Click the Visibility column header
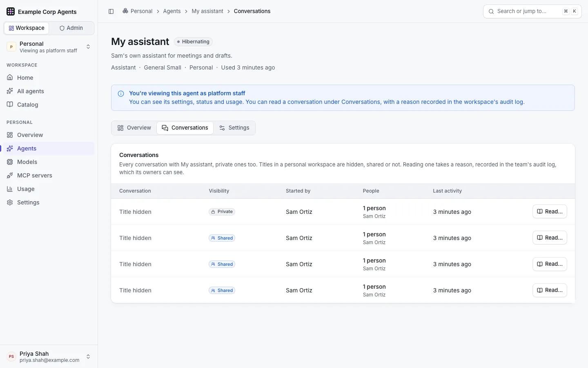 pyautogui.click(x=219, y=191)
